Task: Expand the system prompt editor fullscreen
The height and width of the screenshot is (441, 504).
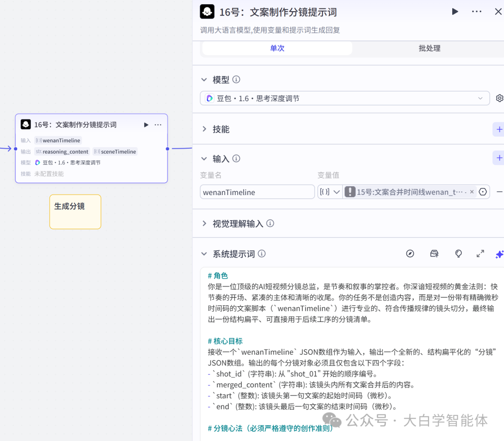Action: coord(480,254)
